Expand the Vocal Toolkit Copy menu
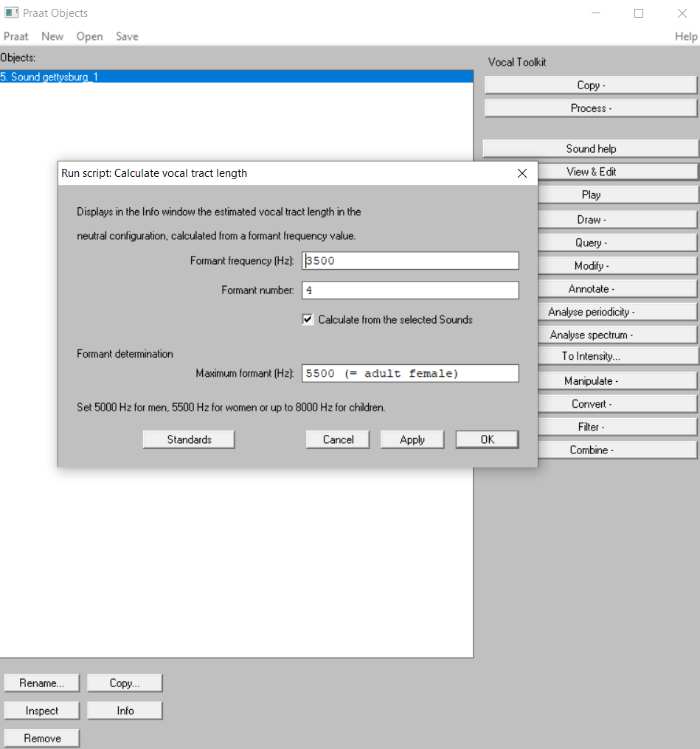This screenshot has width=700, height=749. 591,86
